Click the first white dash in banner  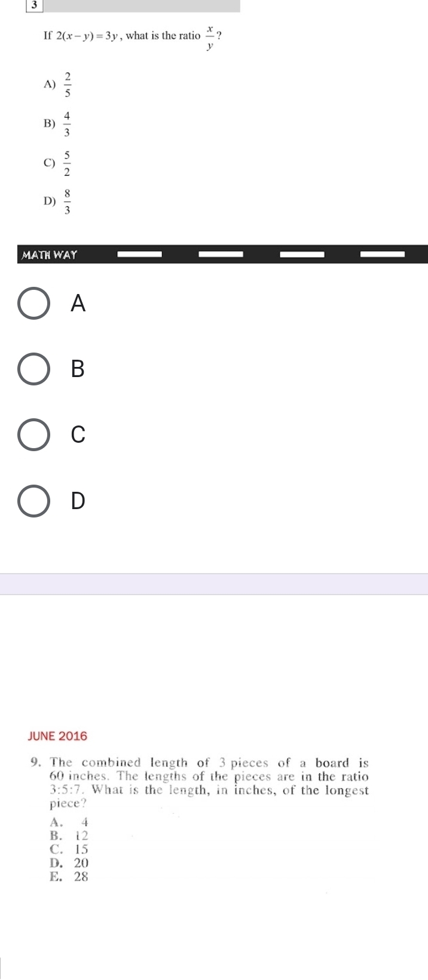139,254
